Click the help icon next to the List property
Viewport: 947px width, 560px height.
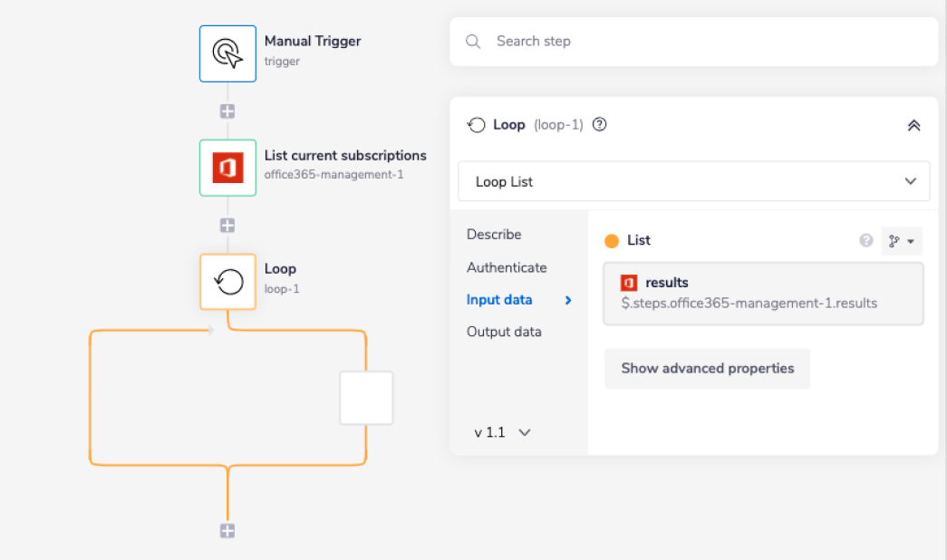(x=865, y=240)
